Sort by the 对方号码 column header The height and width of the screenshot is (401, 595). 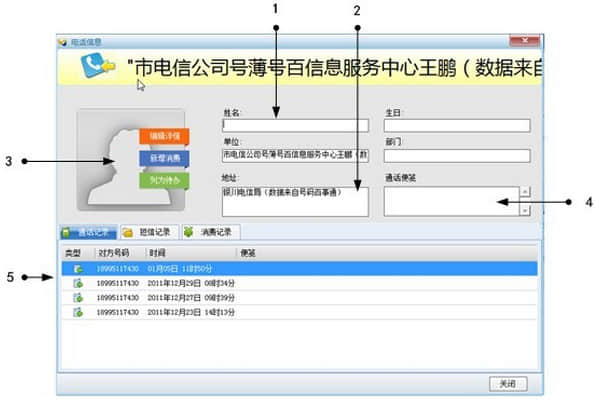click(x=120, y=253)
